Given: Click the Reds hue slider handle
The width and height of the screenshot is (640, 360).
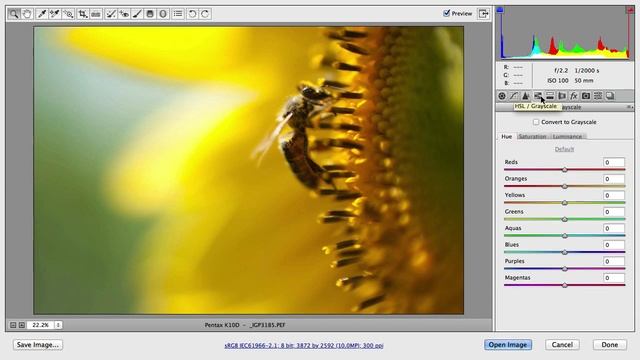Looking at the screenshot, I should [x=565, y=170].
